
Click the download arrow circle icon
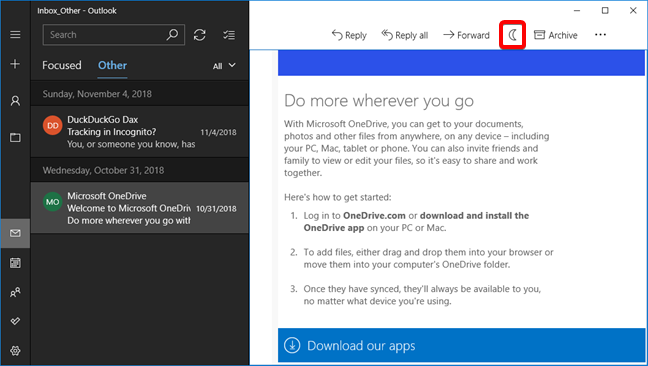click(292, 345)
